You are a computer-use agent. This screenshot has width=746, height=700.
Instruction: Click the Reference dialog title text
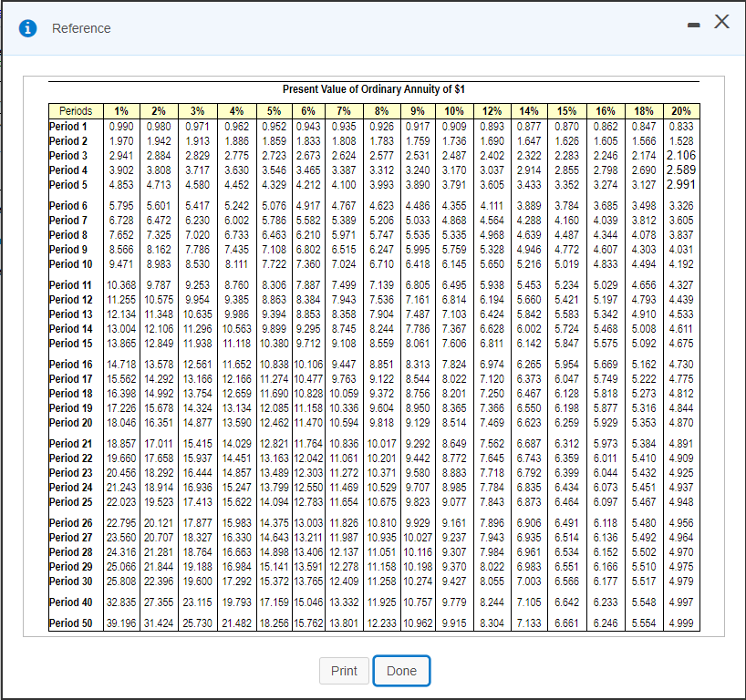(x=81, y=28)
